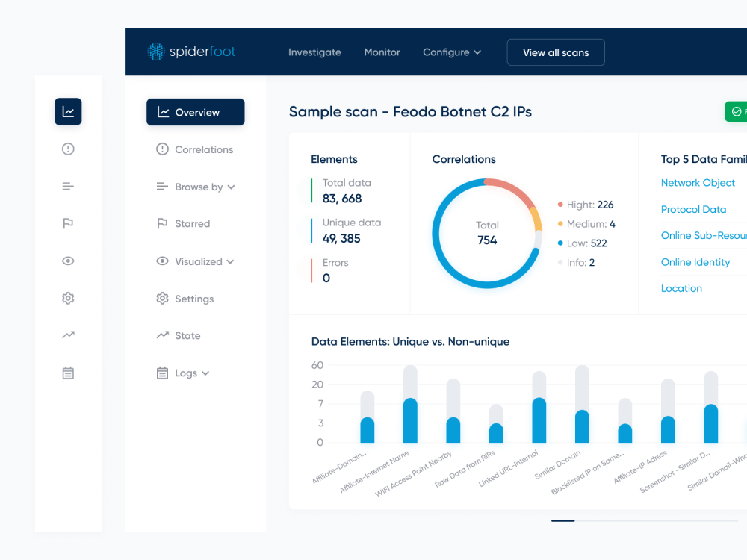Click the horizontal scrollbar thumb below chart
Screen dimensions: 747x560
coord(563,520)
